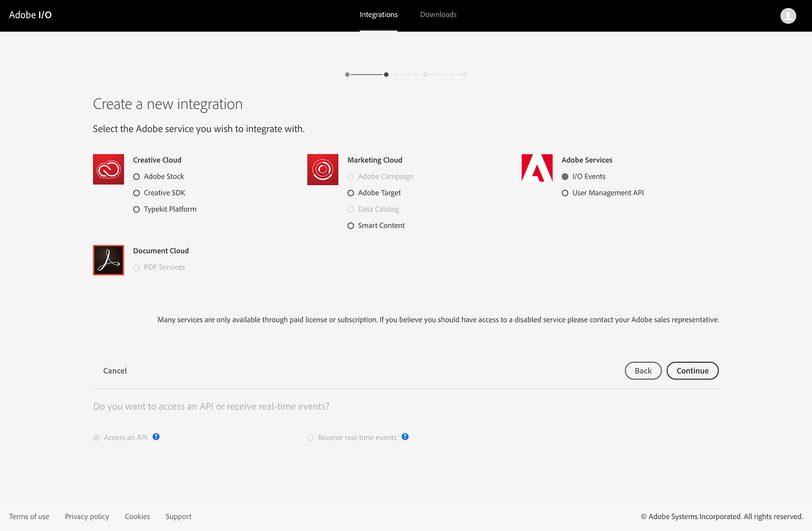
Task: Select the Creative SDK option
Action: coord(137,193)
